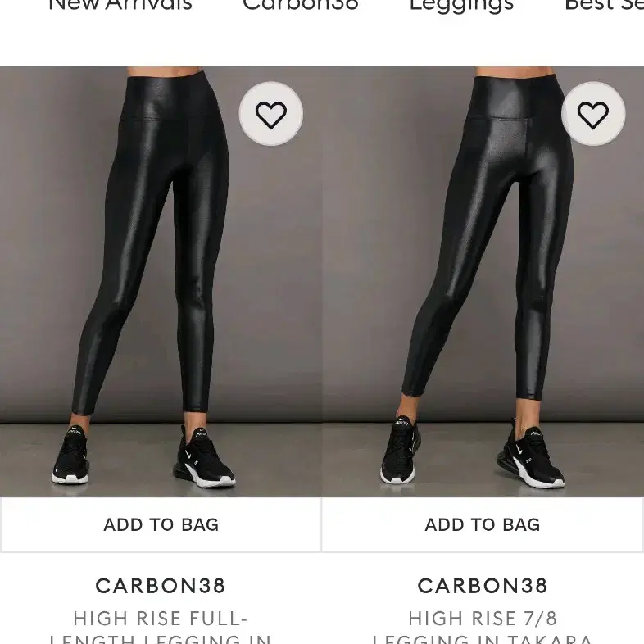Open the High Rise Full-Length Legging title link
The height and width of the screenshot is (644, 644).
161,627
